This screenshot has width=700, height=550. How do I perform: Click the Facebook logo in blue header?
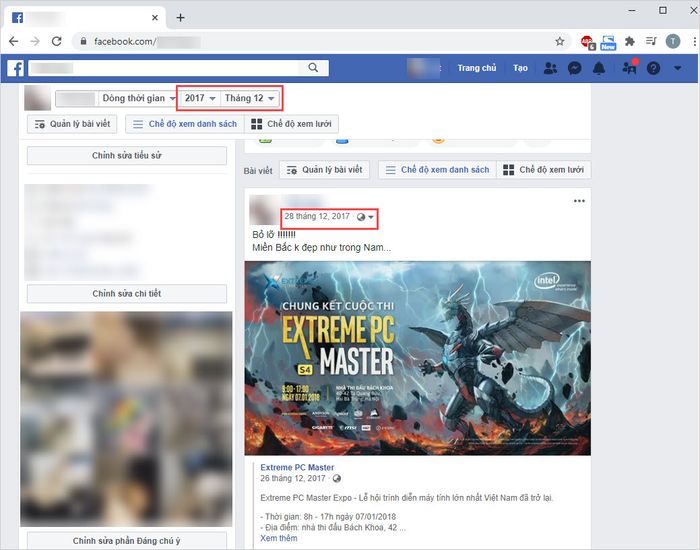[x=15, y=68]
